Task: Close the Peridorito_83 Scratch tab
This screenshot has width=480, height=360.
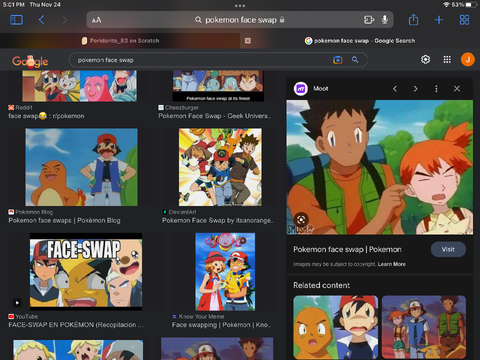Action: (248, 41)
